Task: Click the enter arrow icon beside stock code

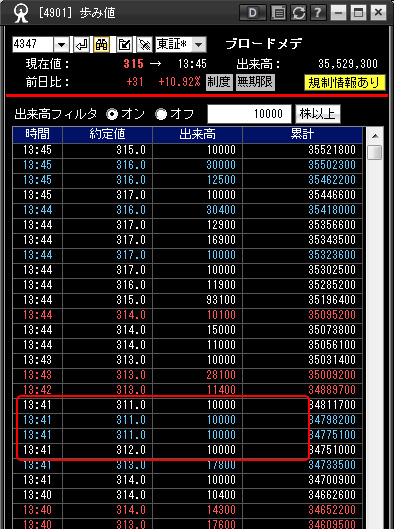Action: [x=82, y=45]
